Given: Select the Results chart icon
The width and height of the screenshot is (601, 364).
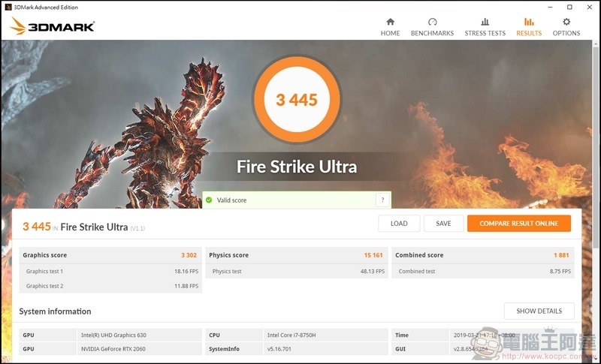Looking at the screenshot, I should (x=529, y=22).
